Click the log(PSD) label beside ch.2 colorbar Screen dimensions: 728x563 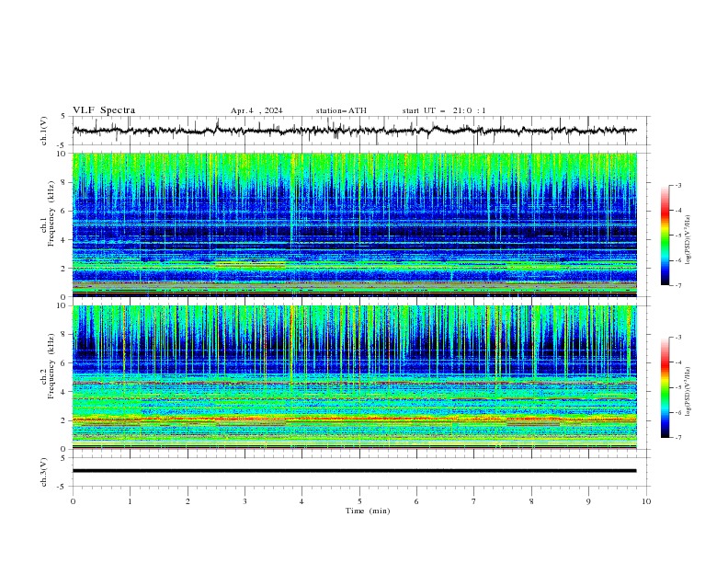[688, 392]
